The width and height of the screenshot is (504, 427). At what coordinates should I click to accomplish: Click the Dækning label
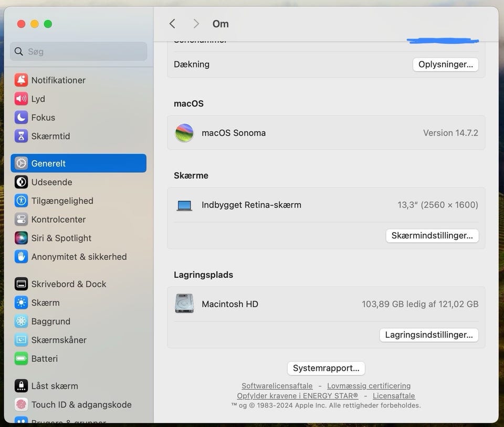point(192,64)
